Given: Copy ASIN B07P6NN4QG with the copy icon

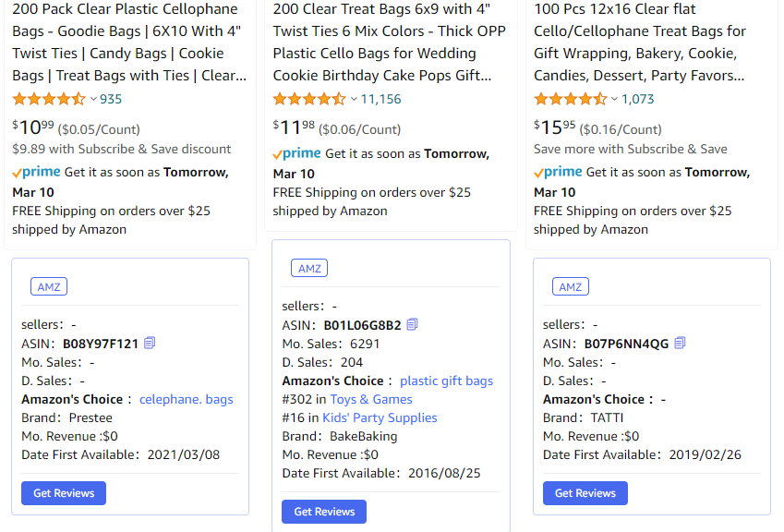Looking at the screenshot, I should (680, 343).
